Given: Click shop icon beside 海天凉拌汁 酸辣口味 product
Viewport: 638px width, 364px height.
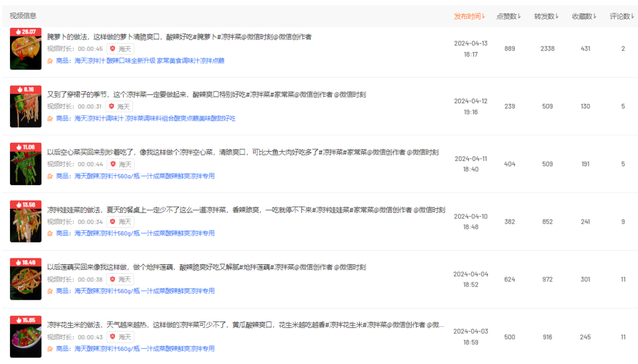Looking at the screenshot, I should click(50, 61).
